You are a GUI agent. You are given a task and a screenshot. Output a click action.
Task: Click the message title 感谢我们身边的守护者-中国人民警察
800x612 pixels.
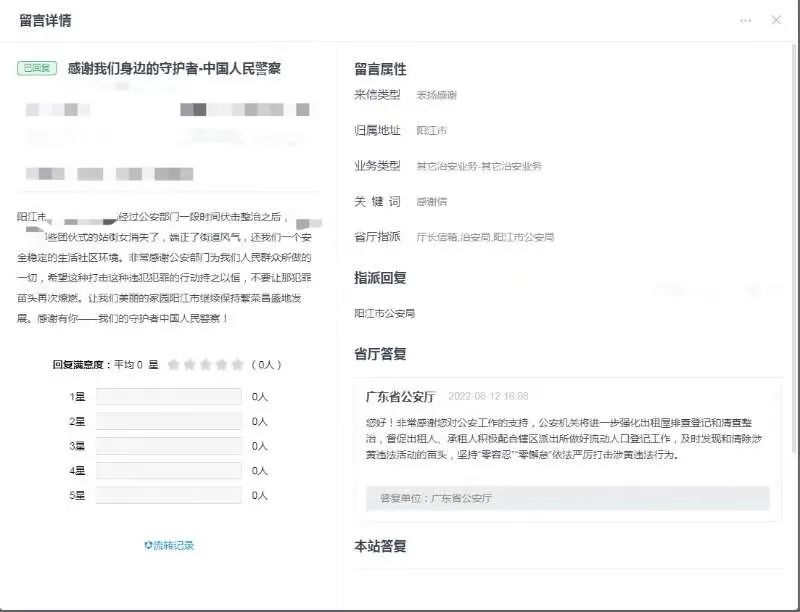[x=174, y=68]
